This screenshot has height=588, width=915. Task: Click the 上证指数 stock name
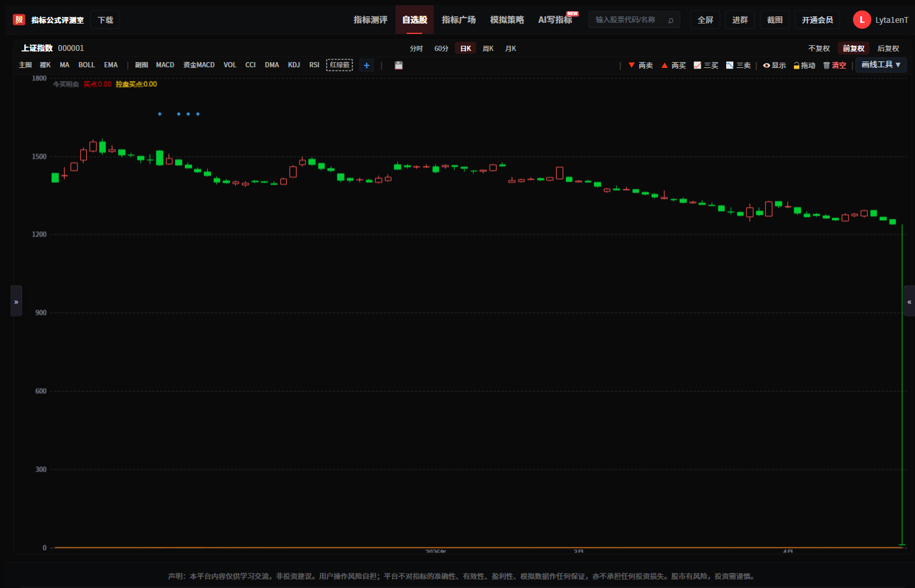coord(37,48)
